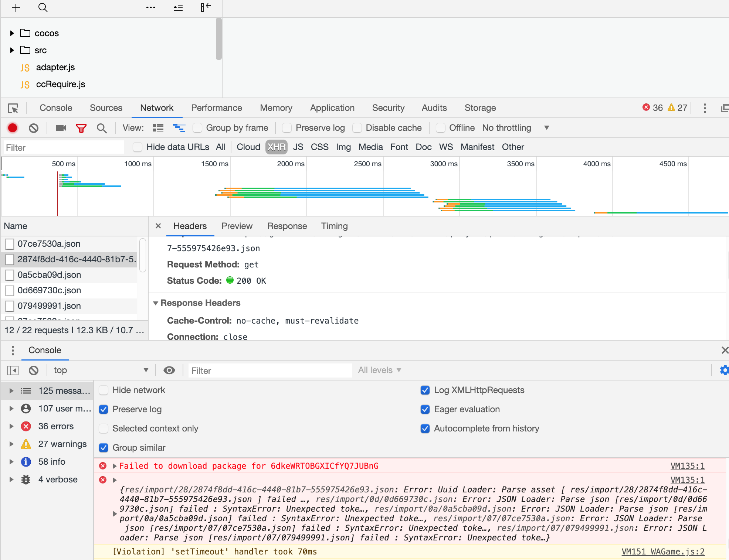Open the Timing tab for request
Screen dimensions: 729x560
click(x=334, y=226)
